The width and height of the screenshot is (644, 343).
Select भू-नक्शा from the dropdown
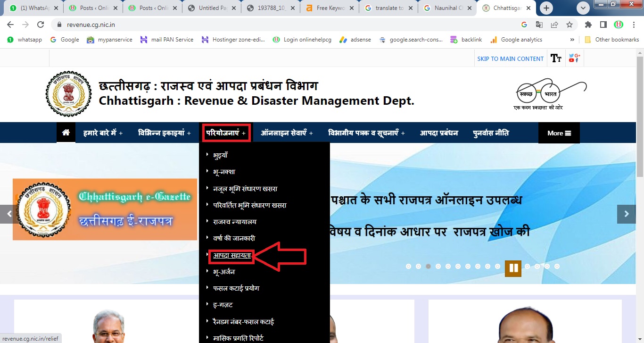tap(224, 172)
